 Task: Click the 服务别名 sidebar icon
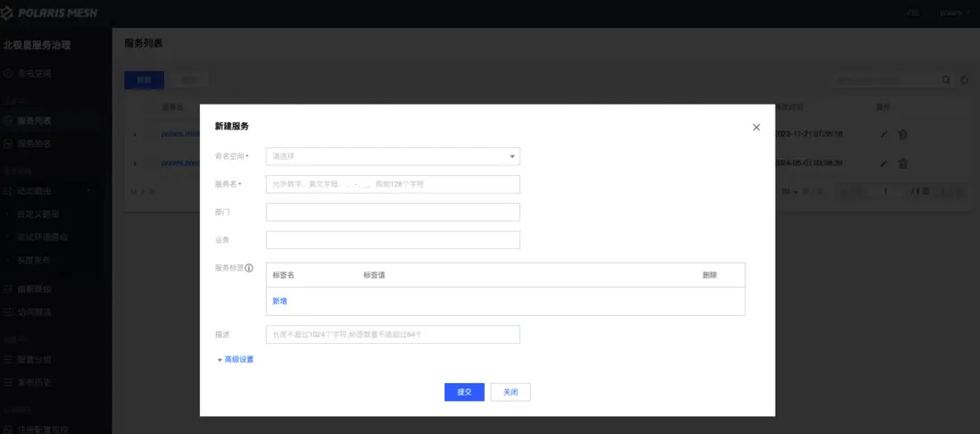click(x=7, y=144)
